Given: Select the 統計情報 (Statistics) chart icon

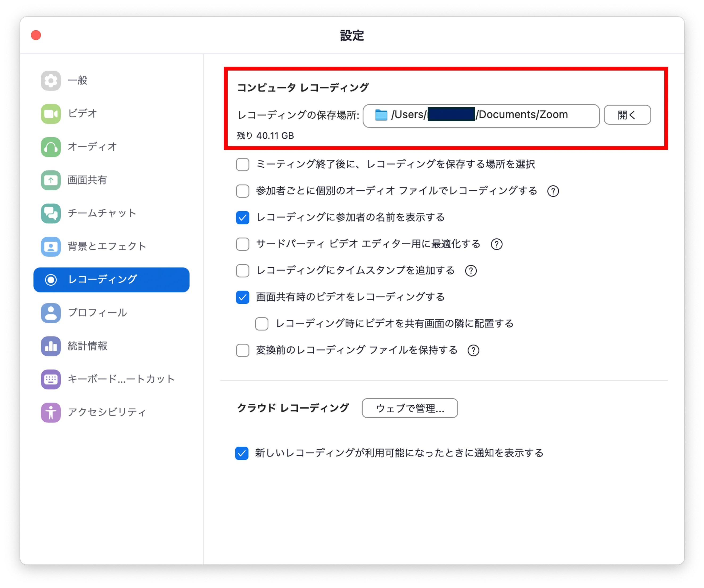Looking at the screenshot, I should coord(51,346).
